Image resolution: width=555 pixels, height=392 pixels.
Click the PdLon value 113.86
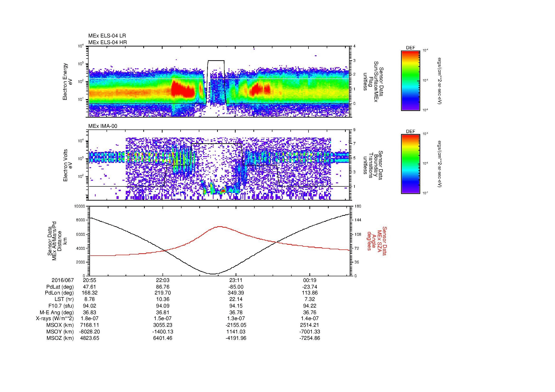click(x=310, y=293)
